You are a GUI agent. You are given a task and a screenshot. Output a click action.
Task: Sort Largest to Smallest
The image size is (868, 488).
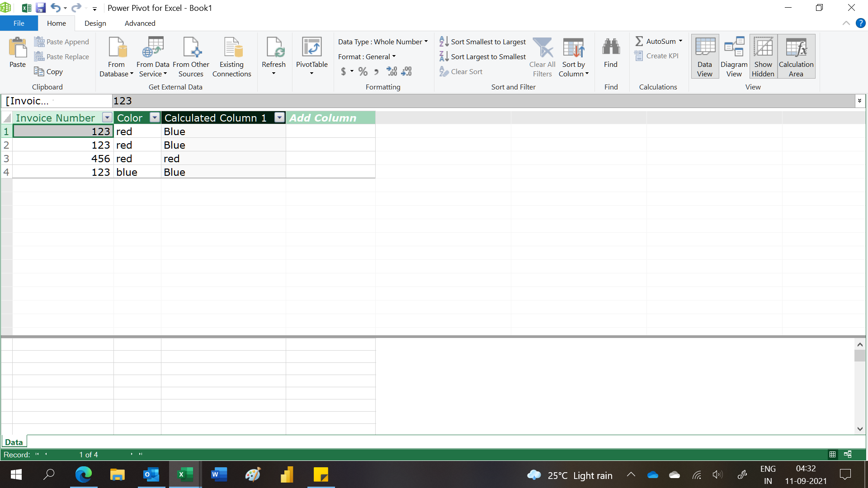point(482,56)
